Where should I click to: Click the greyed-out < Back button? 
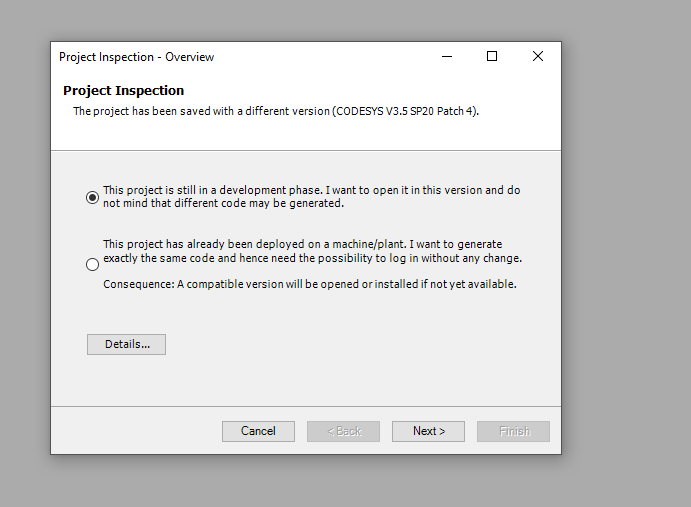(343, 431)
